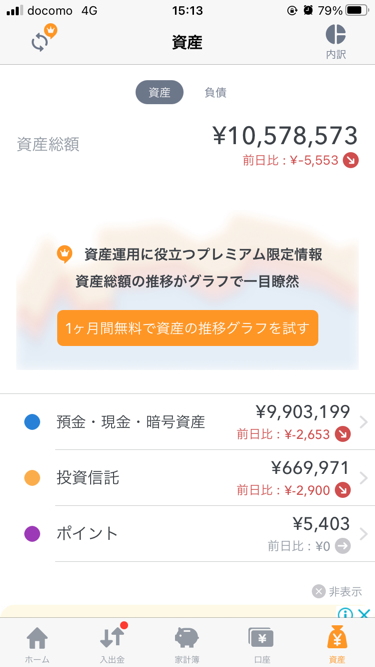Expand ポイント row chevron
Screen dimensions: 375x667
[364, 534]
